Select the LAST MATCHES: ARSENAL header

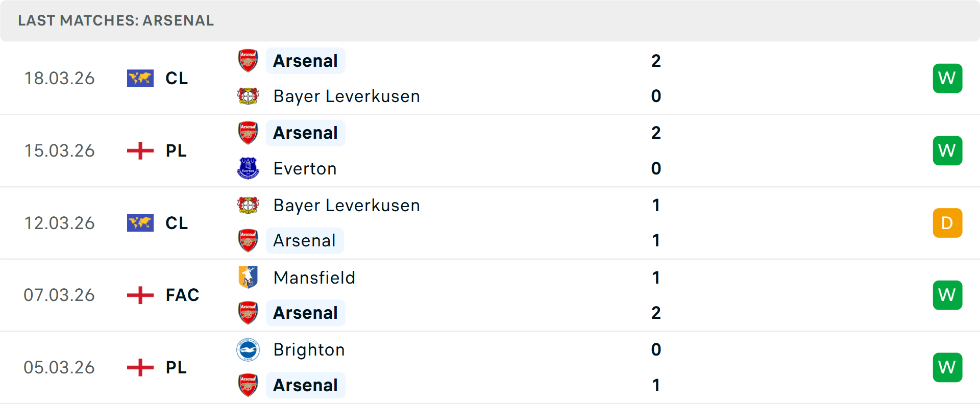[x=116, y=20]
